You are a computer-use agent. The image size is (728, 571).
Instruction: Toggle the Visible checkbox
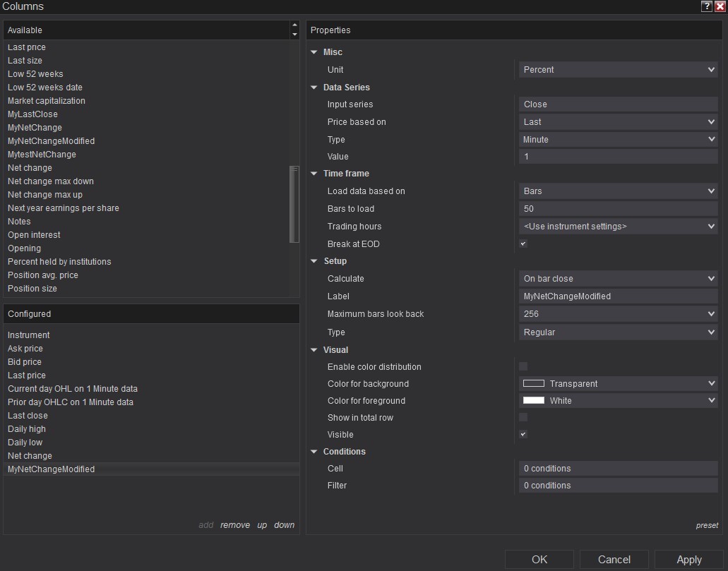(523, 435)
